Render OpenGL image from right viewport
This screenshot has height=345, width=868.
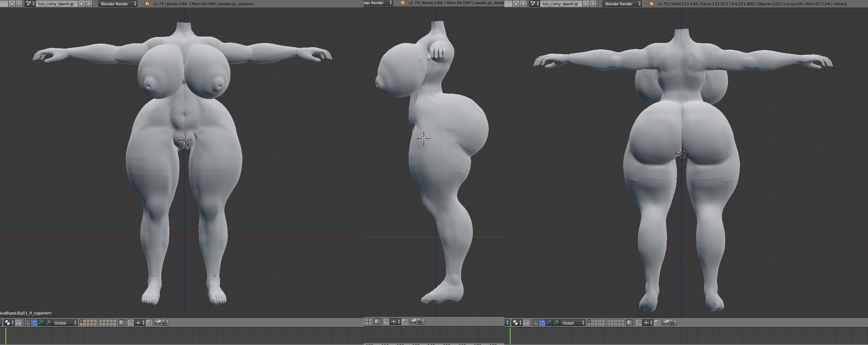(x=666, y=323)
